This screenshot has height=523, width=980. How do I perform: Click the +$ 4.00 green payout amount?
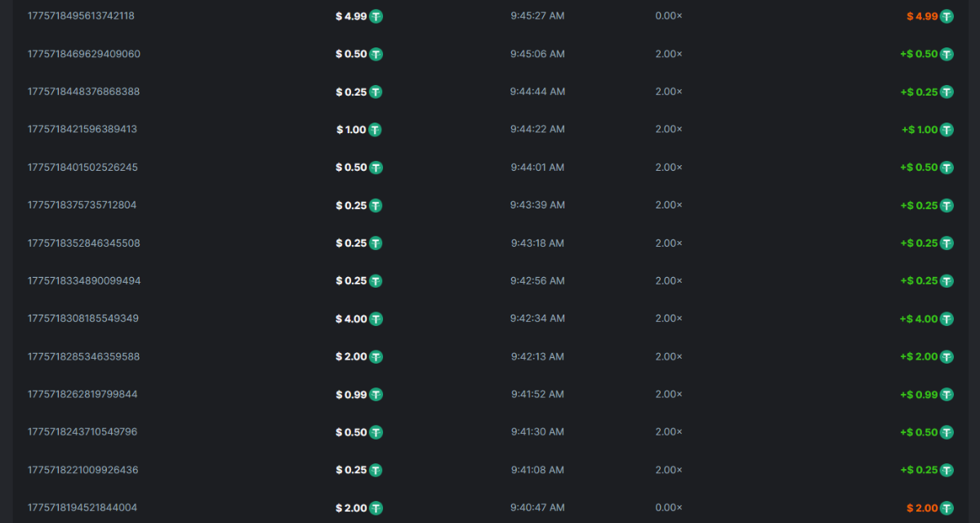[919, 319]
